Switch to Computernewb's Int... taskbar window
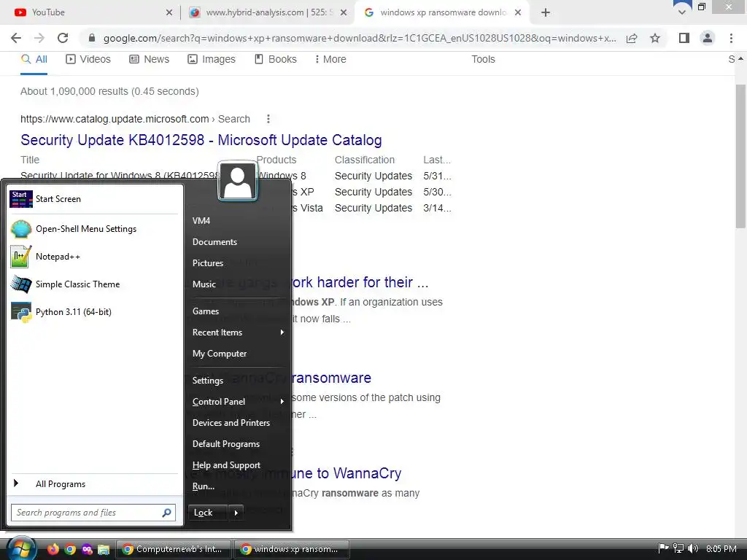 point(174,549)
